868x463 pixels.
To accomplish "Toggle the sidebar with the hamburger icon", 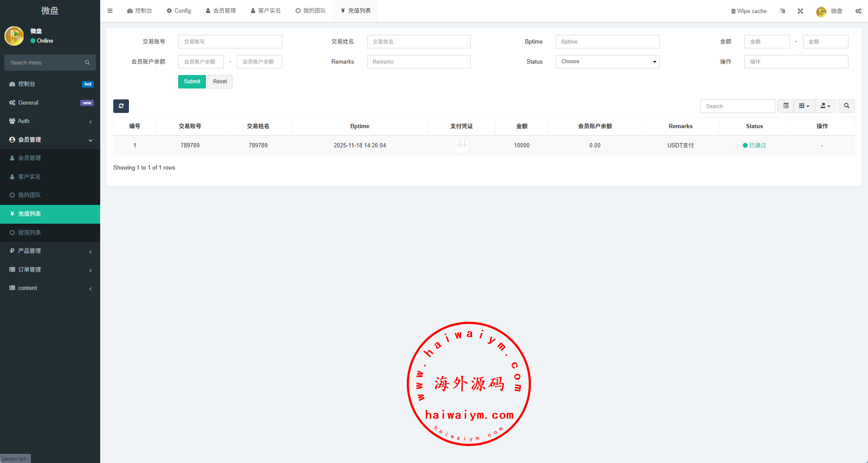I will (110, 11).
